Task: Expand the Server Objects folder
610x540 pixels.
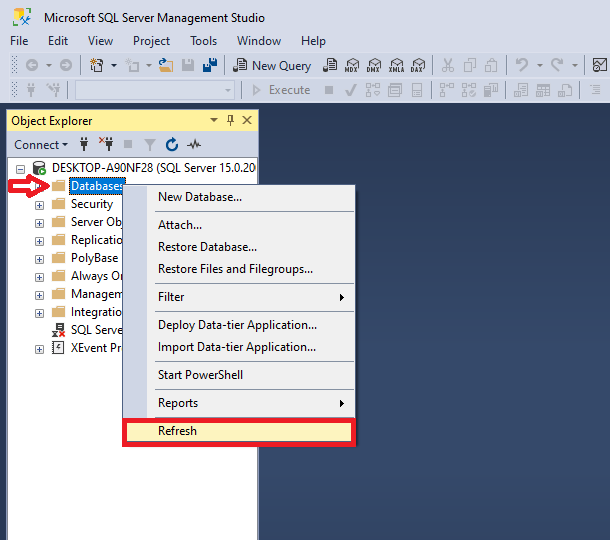Action: (39, 223)
